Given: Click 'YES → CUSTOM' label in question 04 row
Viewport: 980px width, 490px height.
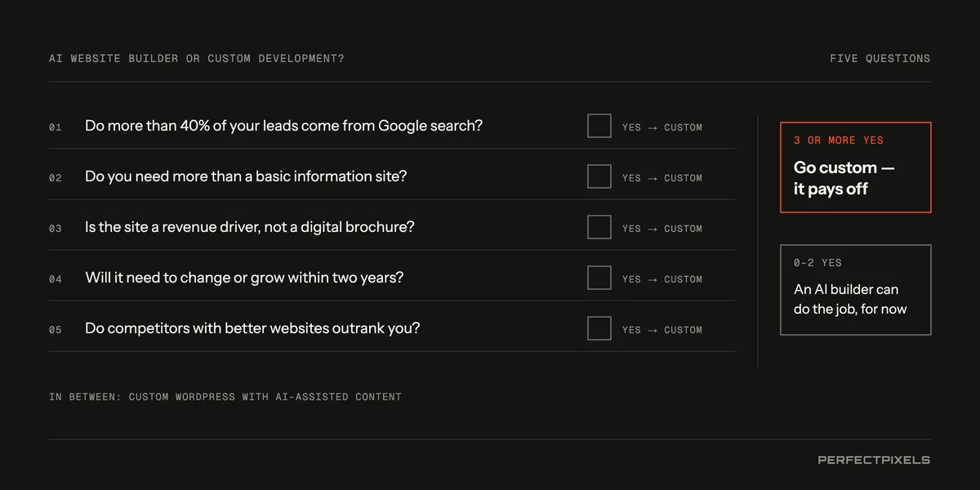Looking at the screenshot, I should coord(662,279).
